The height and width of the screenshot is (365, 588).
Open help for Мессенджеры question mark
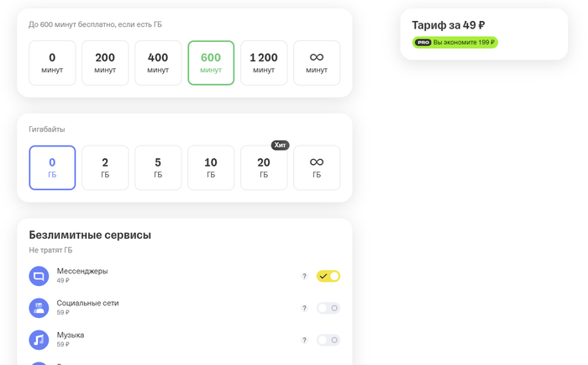click(304, 276)
